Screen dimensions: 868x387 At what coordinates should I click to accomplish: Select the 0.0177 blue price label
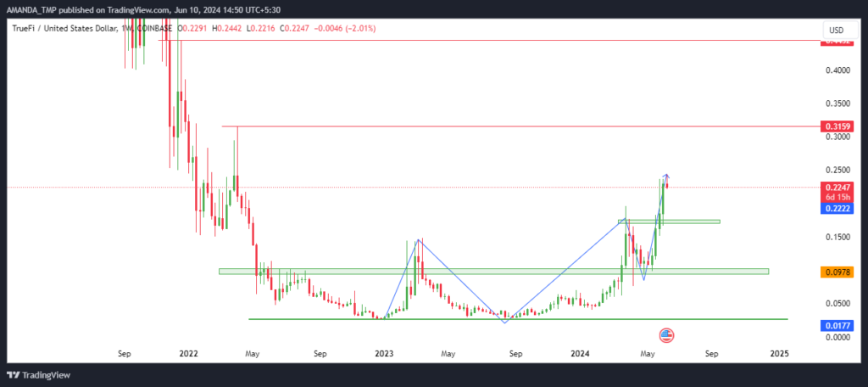tap(837, 326)
